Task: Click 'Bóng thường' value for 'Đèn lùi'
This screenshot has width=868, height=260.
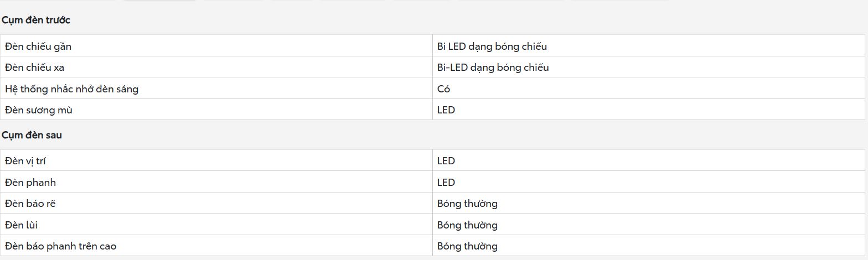Action: coord(467,225)
